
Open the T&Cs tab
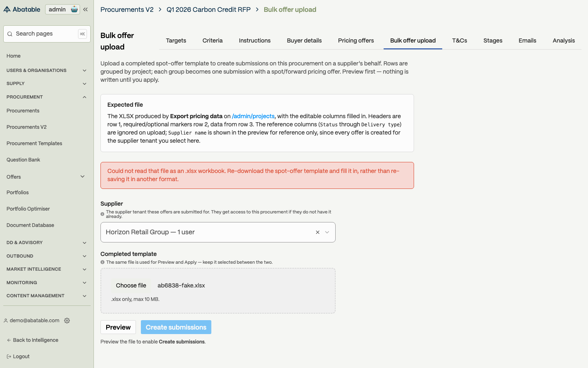[459, 40]
